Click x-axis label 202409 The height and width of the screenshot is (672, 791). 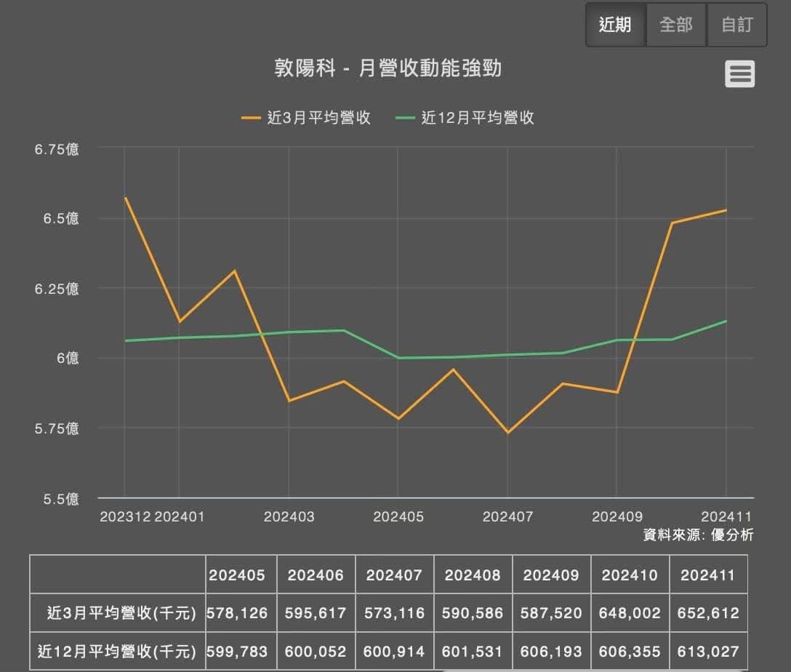pyautogui.click(x=617, y=516)
